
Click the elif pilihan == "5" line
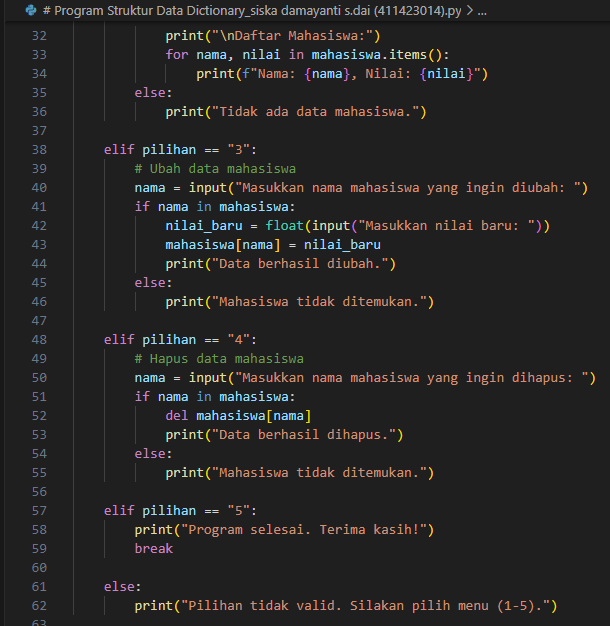click(x=180, y=511)
